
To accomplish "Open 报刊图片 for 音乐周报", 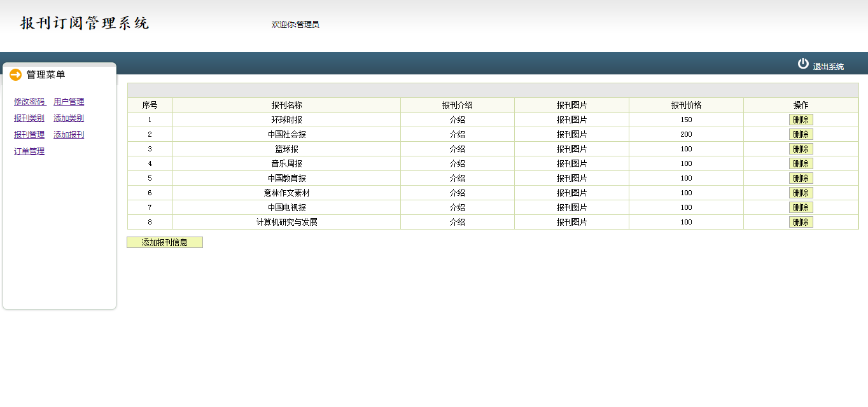I will coord(571,163).
